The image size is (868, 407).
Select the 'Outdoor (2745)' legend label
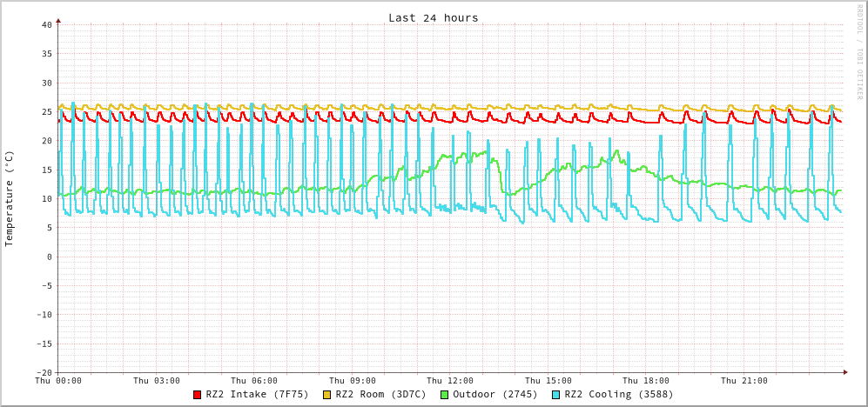tap(495, 394)
